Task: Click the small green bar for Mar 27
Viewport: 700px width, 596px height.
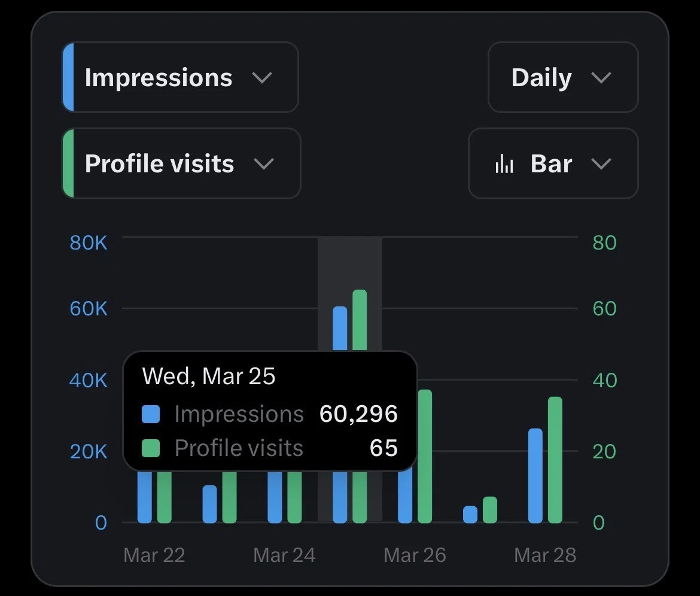Action: (490, 509)
